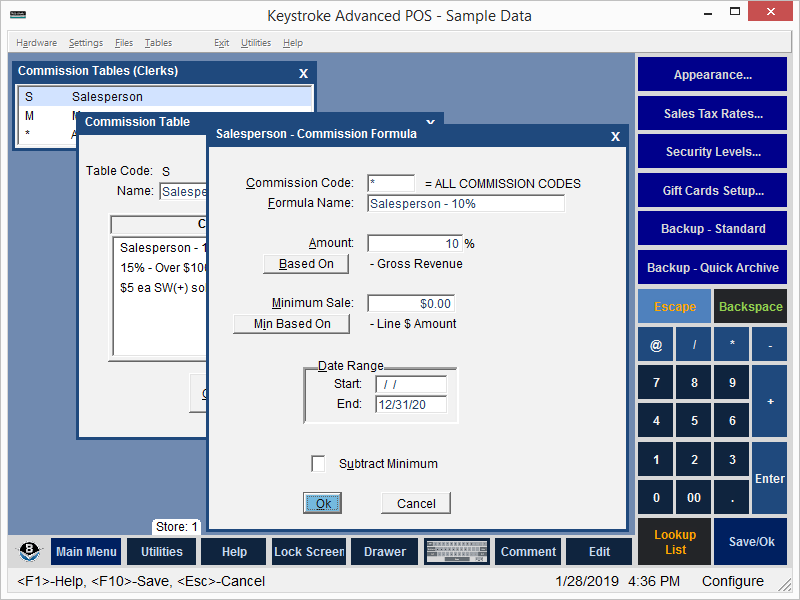The height and width of the screenshot is (600, 800).
Task: Open the Based On selector
Action: coord(306,264)
